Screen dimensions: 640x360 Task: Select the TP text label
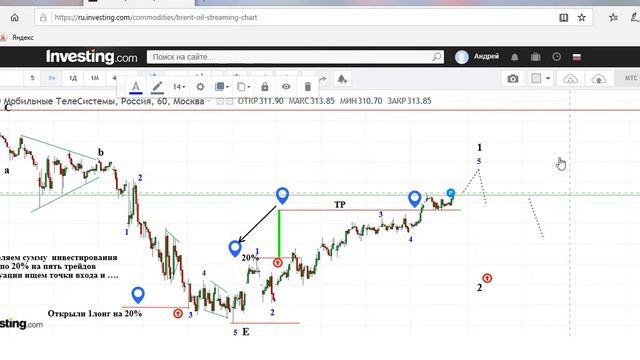340,204
